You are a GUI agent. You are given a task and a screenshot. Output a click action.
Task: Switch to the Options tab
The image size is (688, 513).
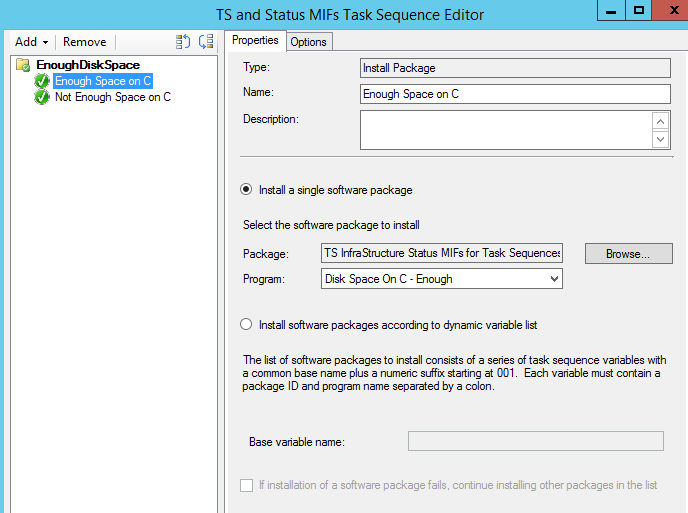pyautogui.click(x=308, y=41)
